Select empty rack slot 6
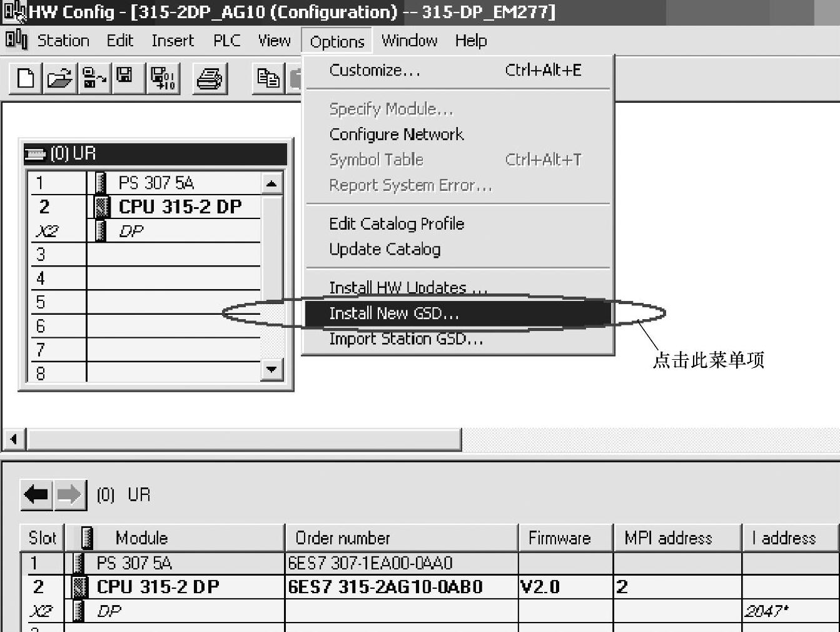Viewport: 840px width, 632px height. [145, 325]
